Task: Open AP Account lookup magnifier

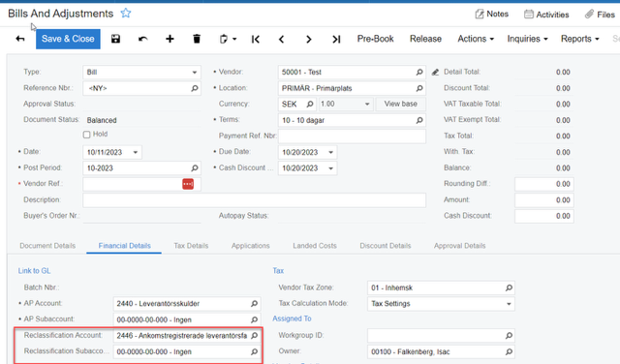Action: click(254, 304)
